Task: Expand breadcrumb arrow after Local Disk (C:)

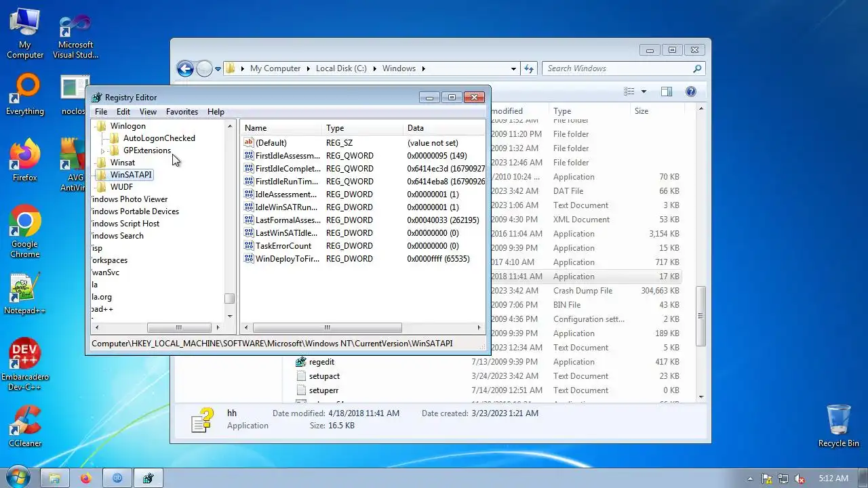Action: coord(374,68)
